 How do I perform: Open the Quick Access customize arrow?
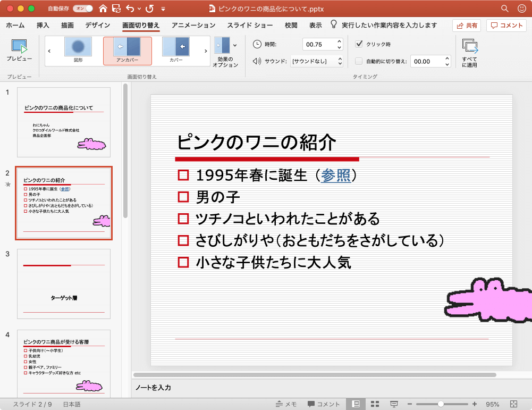click(163, 9)
